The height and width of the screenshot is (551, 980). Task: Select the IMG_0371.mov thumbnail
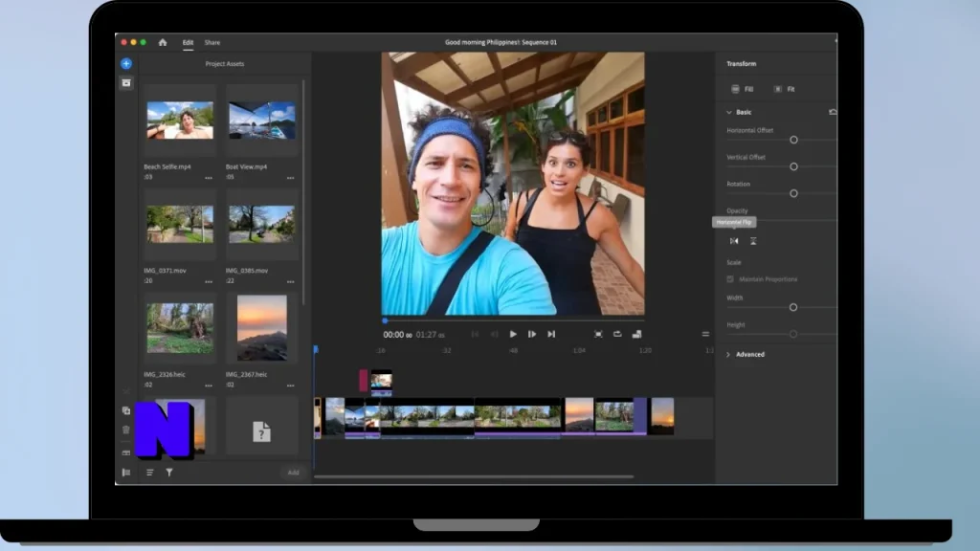pos(180,224)
